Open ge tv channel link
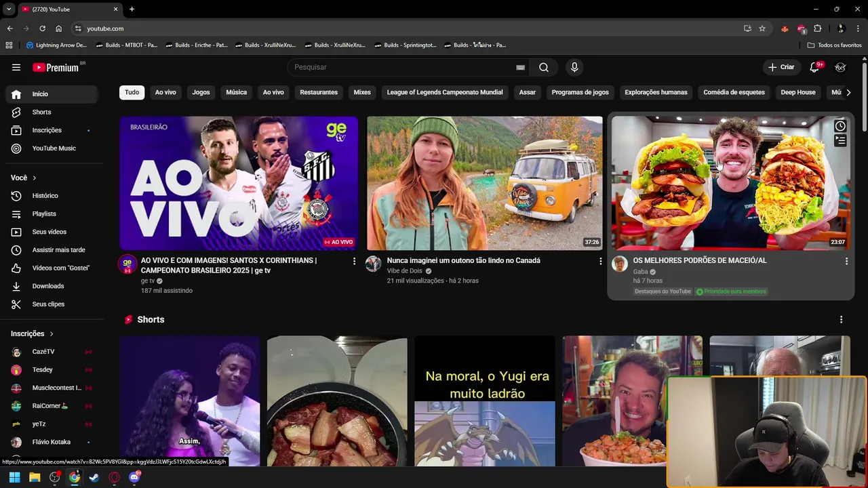Screen dimensions: 868x488 click(x=148, y=281)
